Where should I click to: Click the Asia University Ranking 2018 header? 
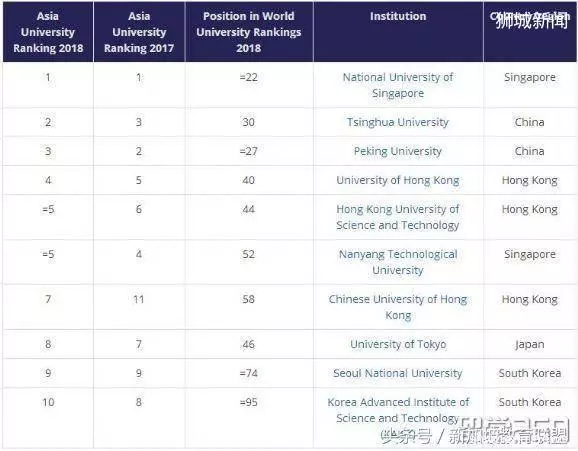tap(48, 32)
